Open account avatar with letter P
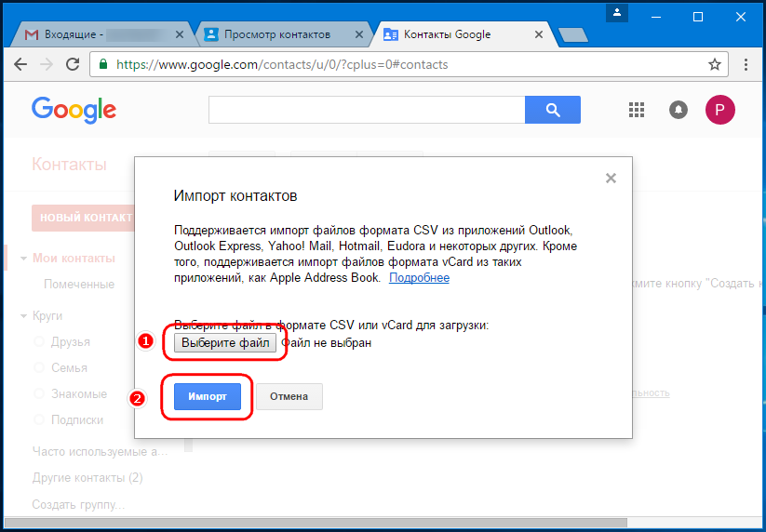The image size is (766, 532). (719, 110)
